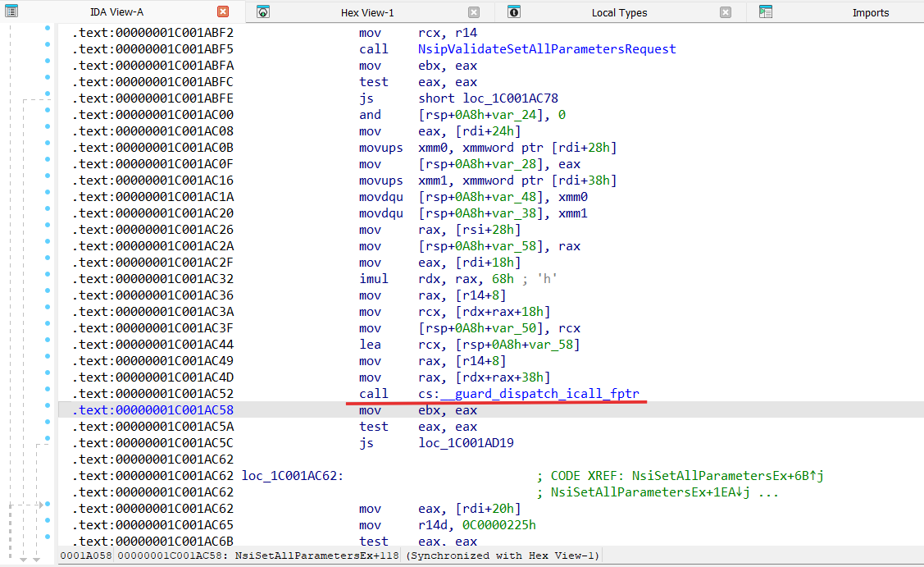Click the status bar offset 0001A058

(x=86, y=556)
